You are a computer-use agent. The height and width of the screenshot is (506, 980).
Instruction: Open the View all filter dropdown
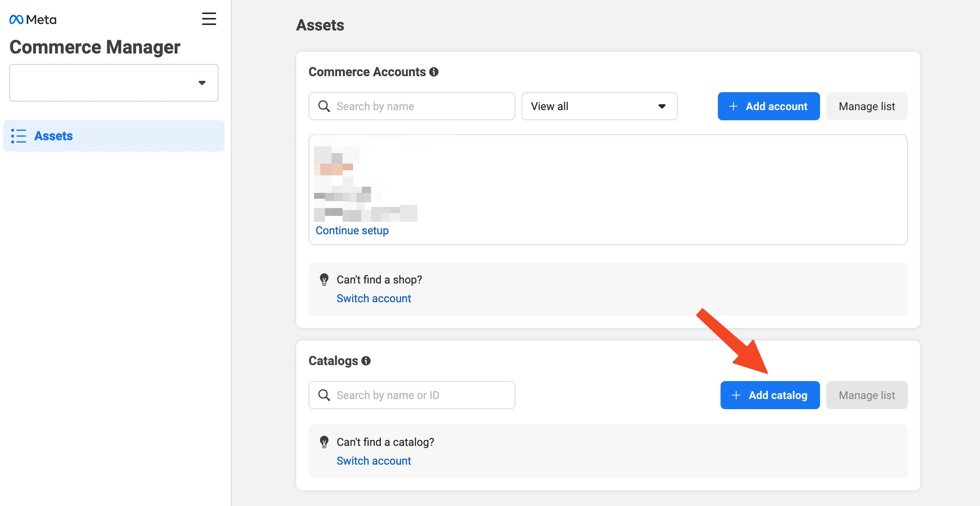click(x=599, y=106)
